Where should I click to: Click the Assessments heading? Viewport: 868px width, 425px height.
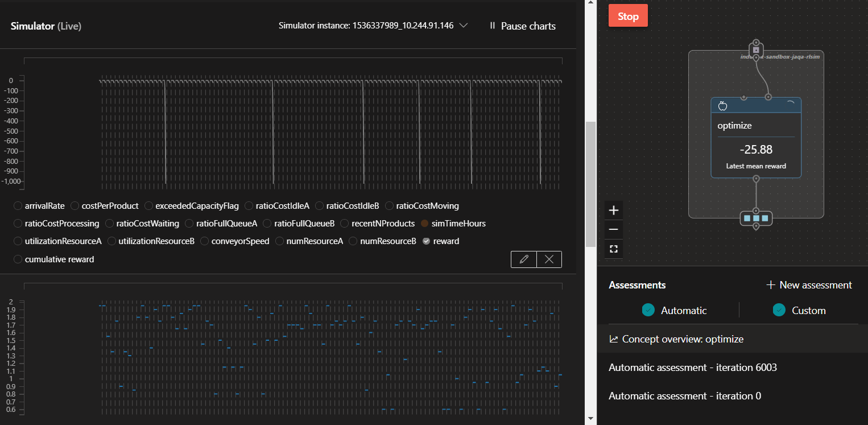pyautogui.click(x=637, y=285)
